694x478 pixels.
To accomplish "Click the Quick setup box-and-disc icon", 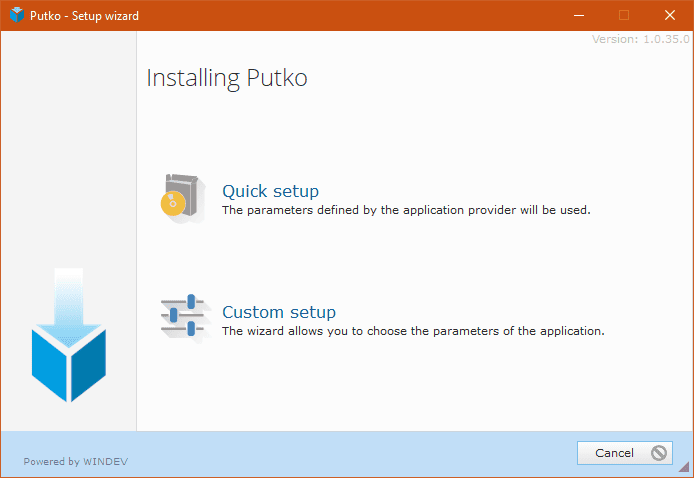I will pyautogui.click(x=184, y=198).
